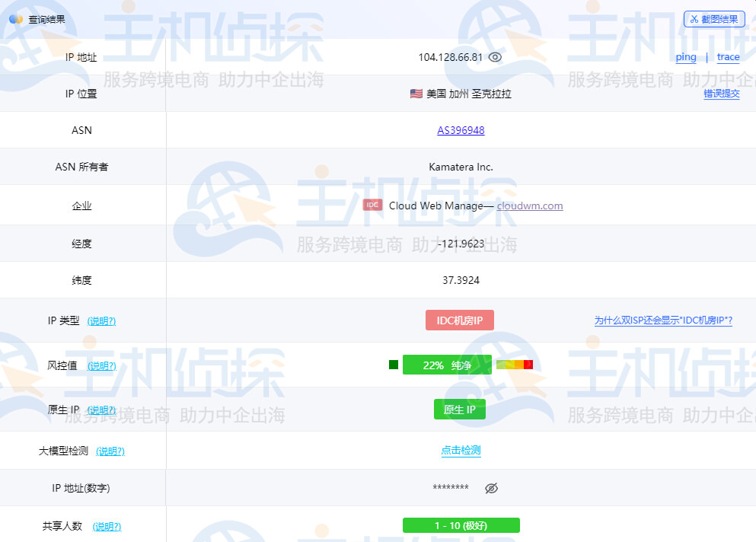Open the AS396948 ASN link

461,130
